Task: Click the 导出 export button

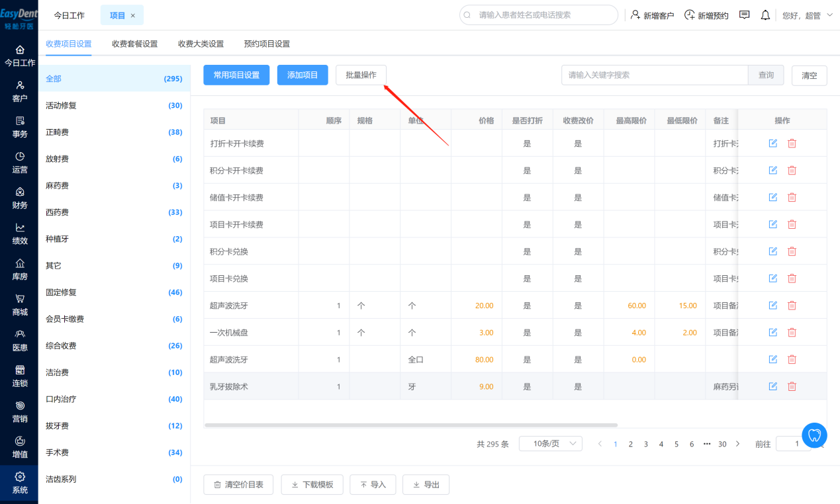Action: click(426, 485)
